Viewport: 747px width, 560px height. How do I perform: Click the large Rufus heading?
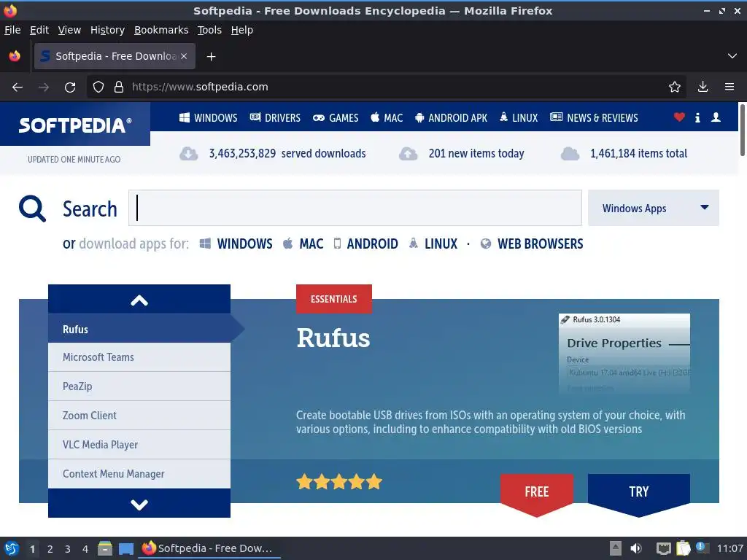click(x=333, y=338)
